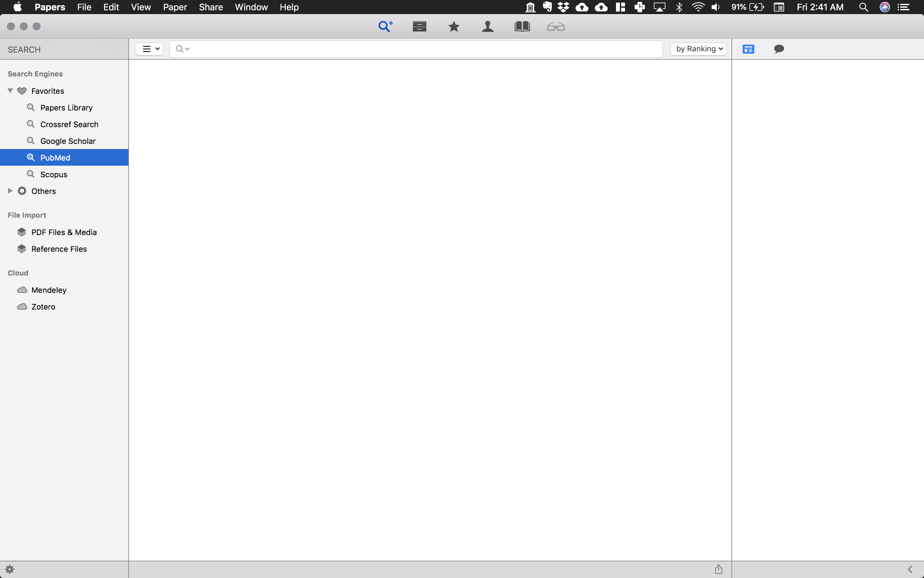
Task: Open the Help menu
Action: click(x=289, y=7)
